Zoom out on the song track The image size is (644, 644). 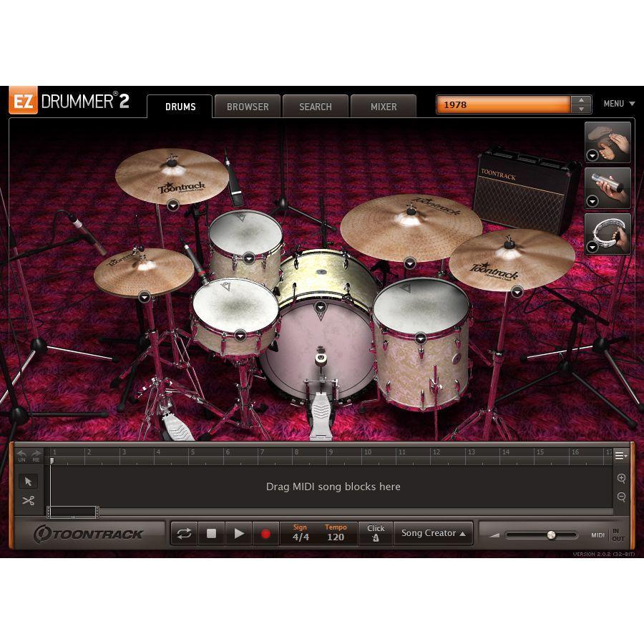tap(621, 497)
